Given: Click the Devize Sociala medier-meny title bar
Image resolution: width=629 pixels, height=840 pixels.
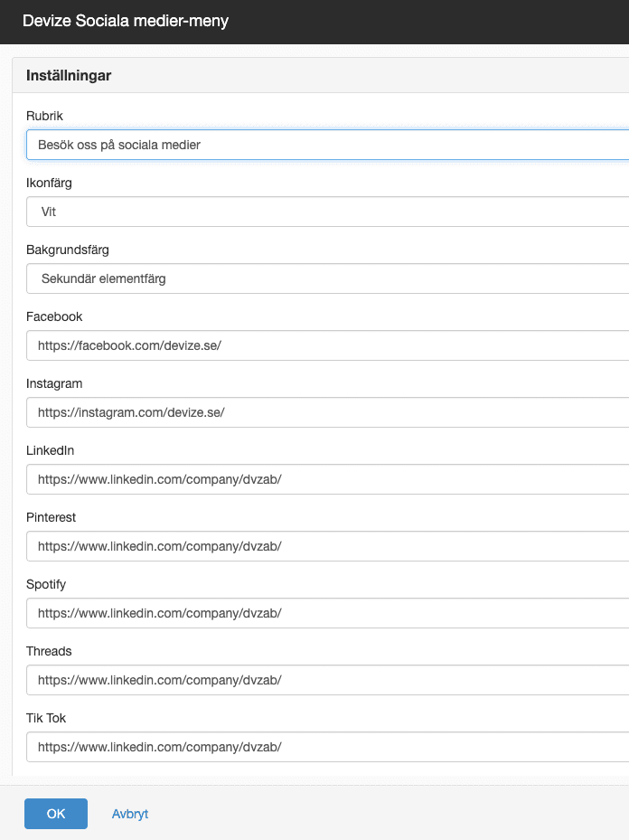Looking at the screenshot, I should pos(126,21).
